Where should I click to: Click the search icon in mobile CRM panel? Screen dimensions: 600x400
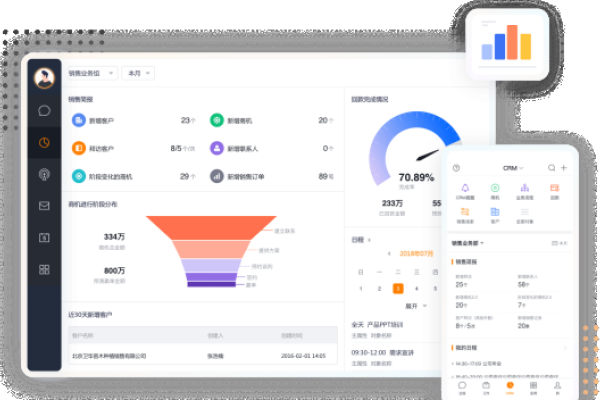[x=550, y=168]
